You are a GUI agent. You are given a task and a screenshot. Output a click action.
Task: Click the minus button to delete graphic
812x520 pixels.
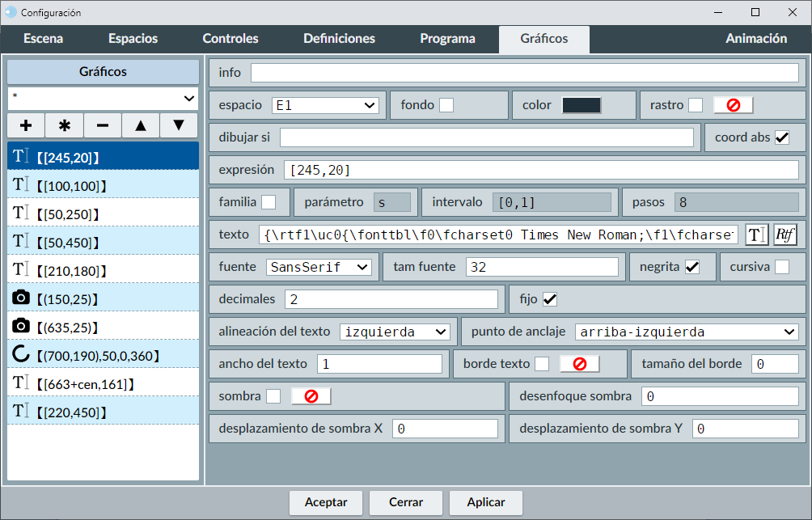(x=103, y=125)
